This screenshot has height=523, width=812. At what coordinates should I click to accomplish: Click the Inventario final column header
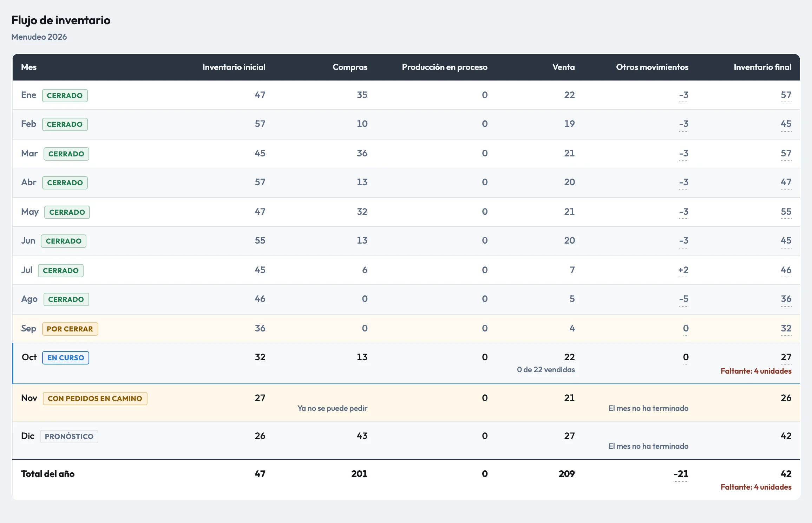pyautogui.click(x=762, y=67)
